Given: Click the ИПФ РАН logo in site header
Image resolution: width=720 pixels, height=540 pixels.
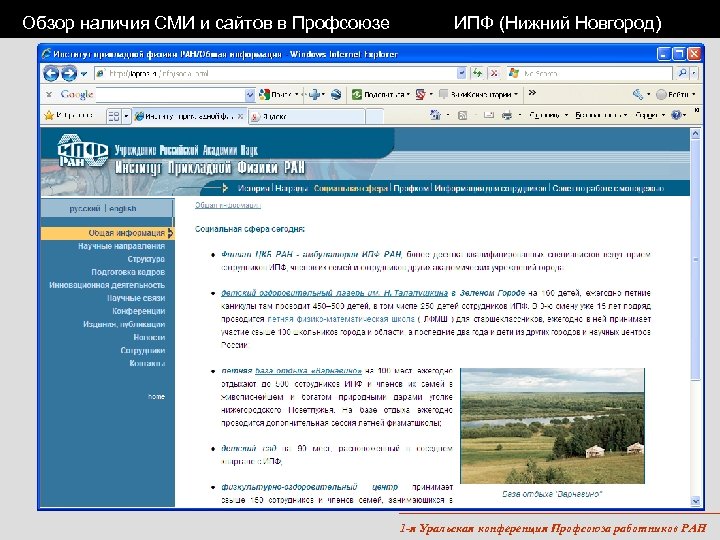Looking at the screenshot, I should 83,150.
